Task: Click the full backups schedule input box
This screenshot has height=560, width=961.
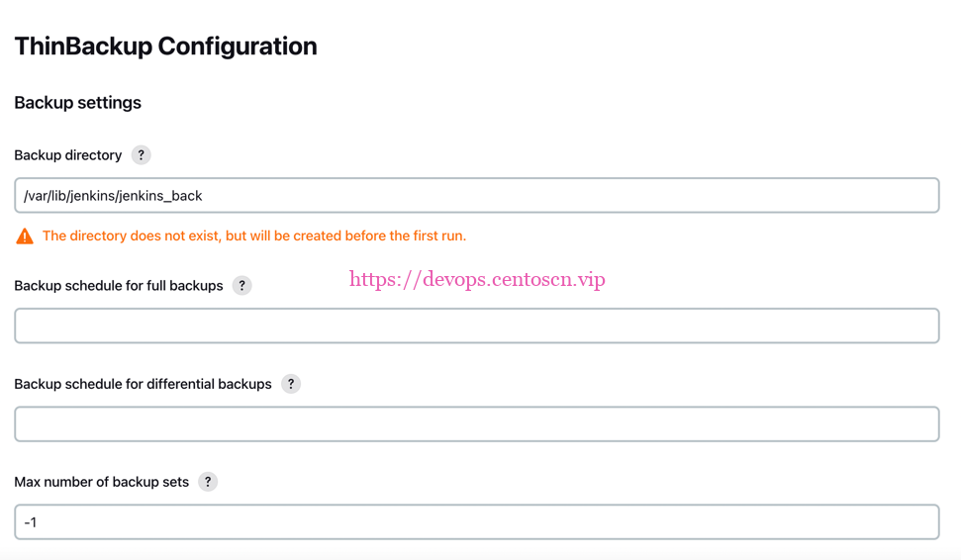Action: pyautogui.click(x=476, y=326)
